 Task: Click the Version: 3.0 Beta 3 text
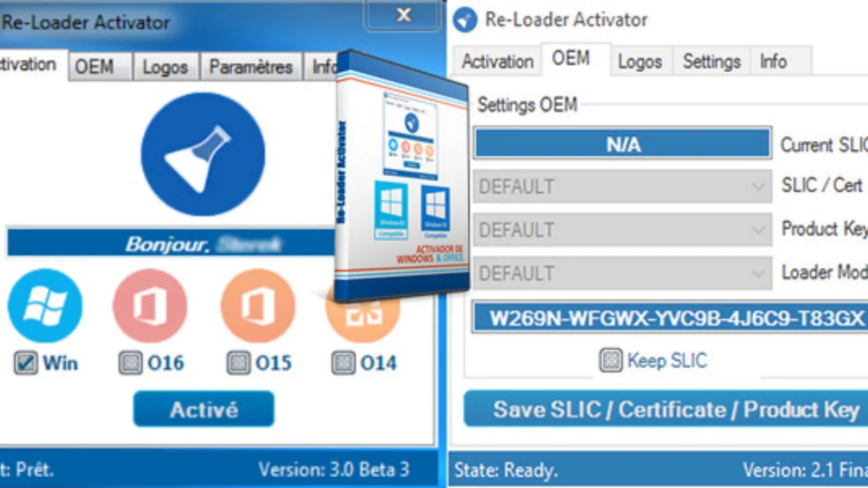[334, 469]
